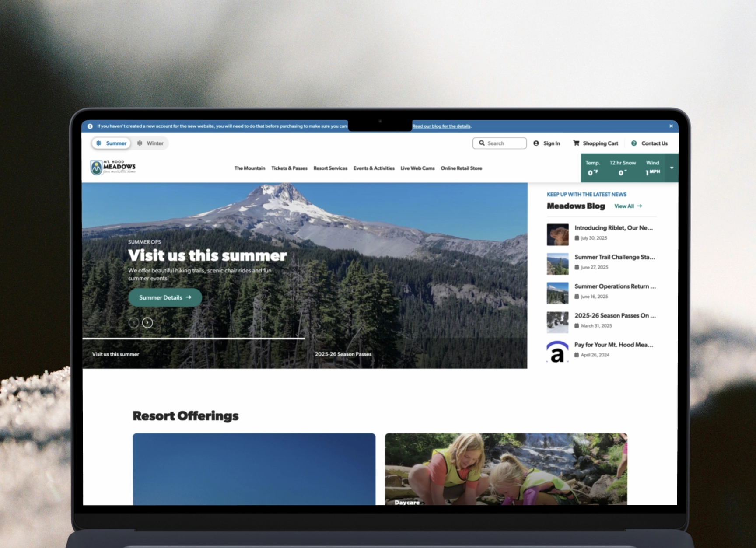Click the calendar icon beside July 30, 2025
Screen dimensions: 756x548
(x=577, y=238)
